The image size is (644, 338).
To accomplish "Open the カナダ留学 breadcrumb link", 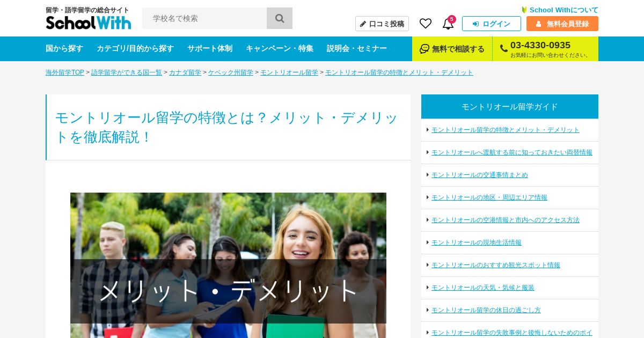I will (185, 72).
